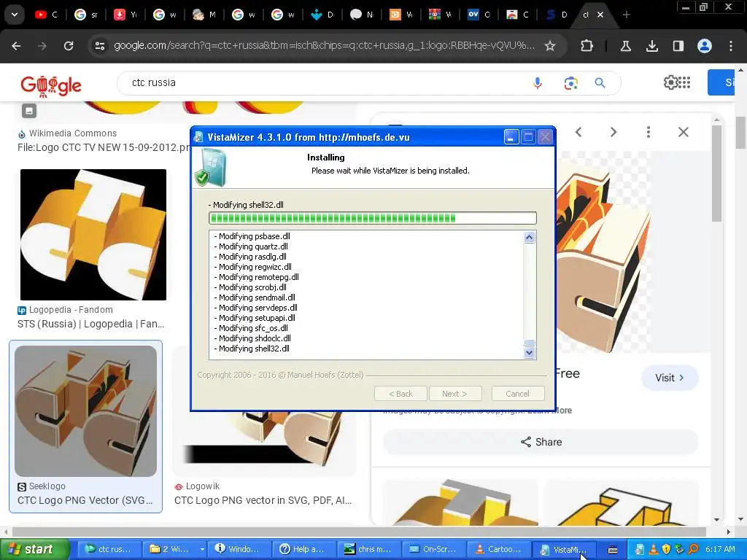Viewport: 747px width, 560px height.
Task: Open the Logopedia STS Russia thumbnail
Action: tap(93, 234)
